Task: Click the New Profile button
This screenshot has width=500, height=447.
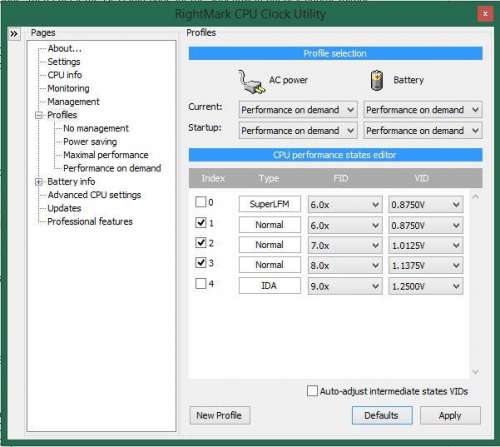Action: [220, 415]
